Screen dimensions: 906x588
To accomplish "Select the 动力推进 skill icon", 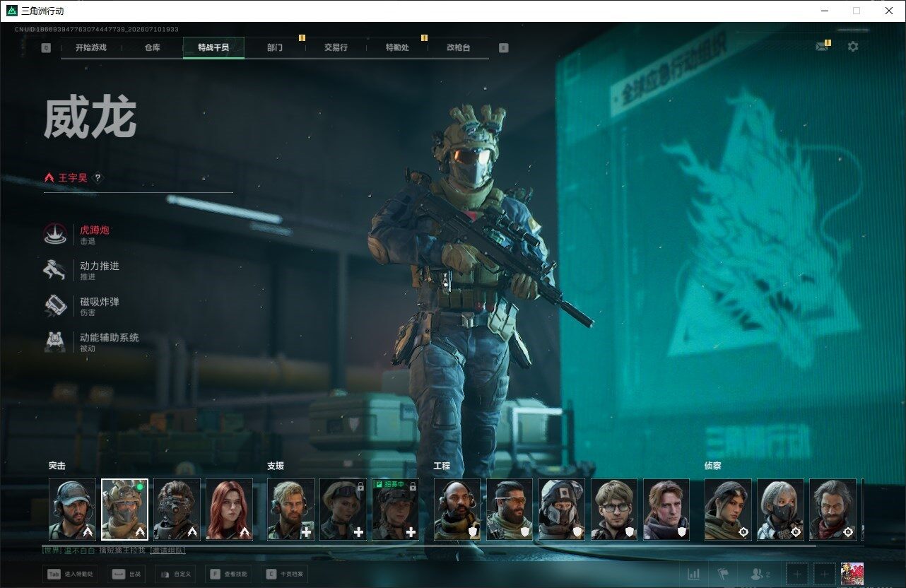I will point(55,271).
